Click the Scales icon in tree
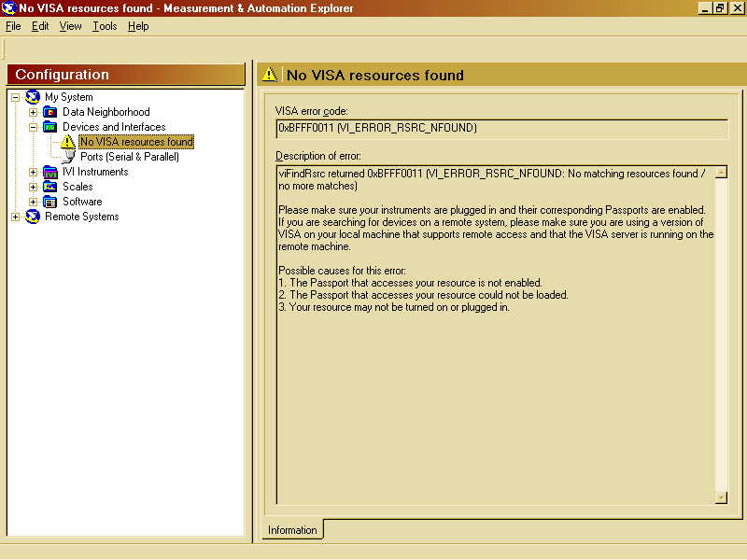 pyautogui.click(x=50, y=187)
